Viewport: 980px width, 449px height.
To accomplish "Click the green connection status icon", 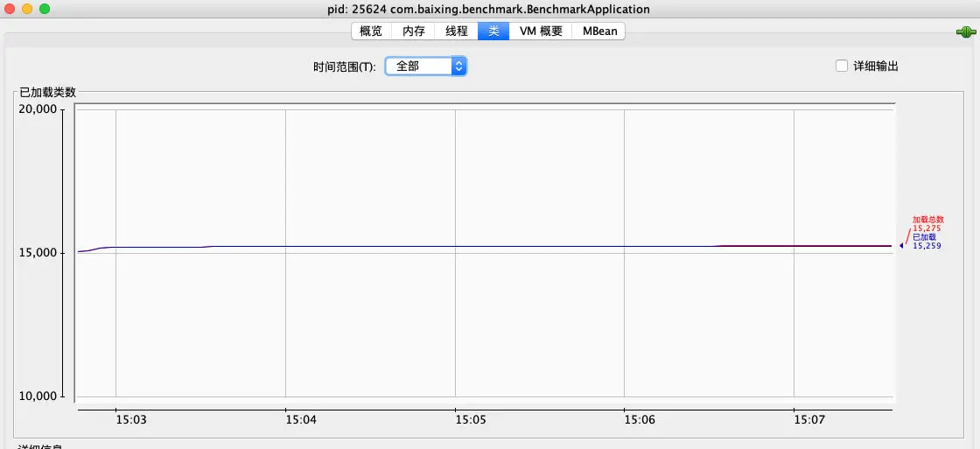I will click(966, 32).
